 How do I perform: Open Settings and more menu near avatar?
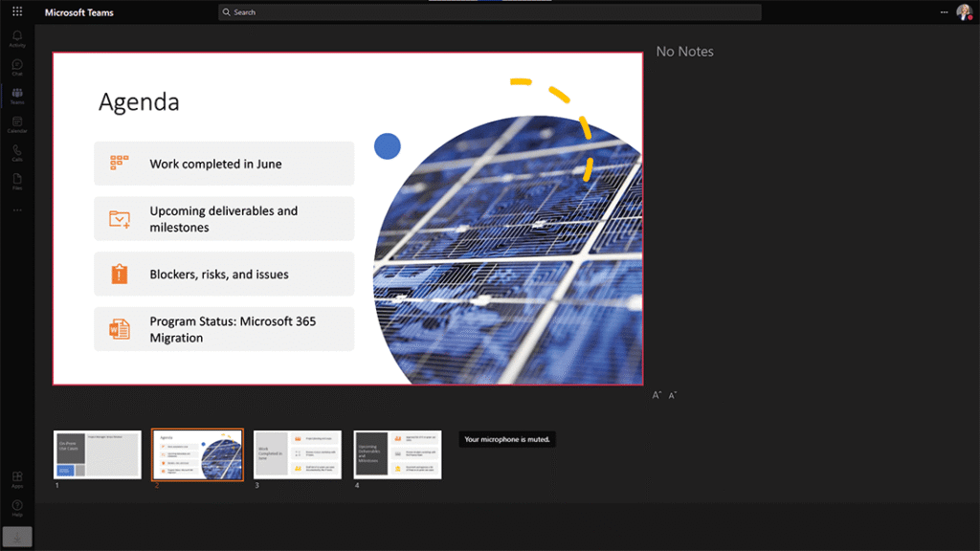[x=944, y=12]
